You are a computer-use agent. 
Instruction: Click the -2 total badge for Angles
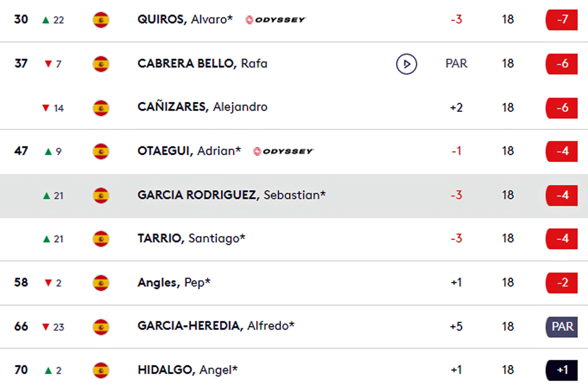(562, 283)
